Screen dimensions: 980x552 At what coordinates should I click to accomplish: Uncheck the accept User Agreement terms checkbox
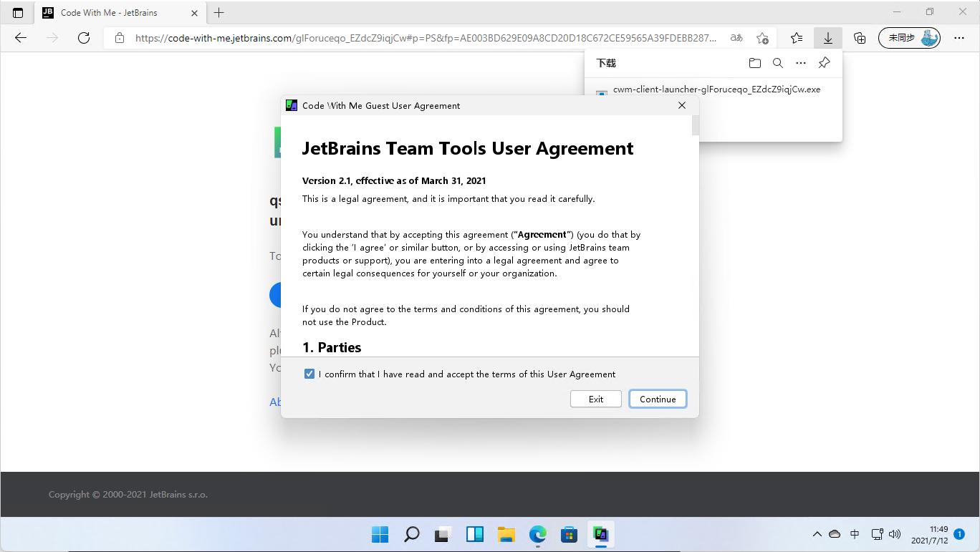pyautogui.click(x=309, y=374)
